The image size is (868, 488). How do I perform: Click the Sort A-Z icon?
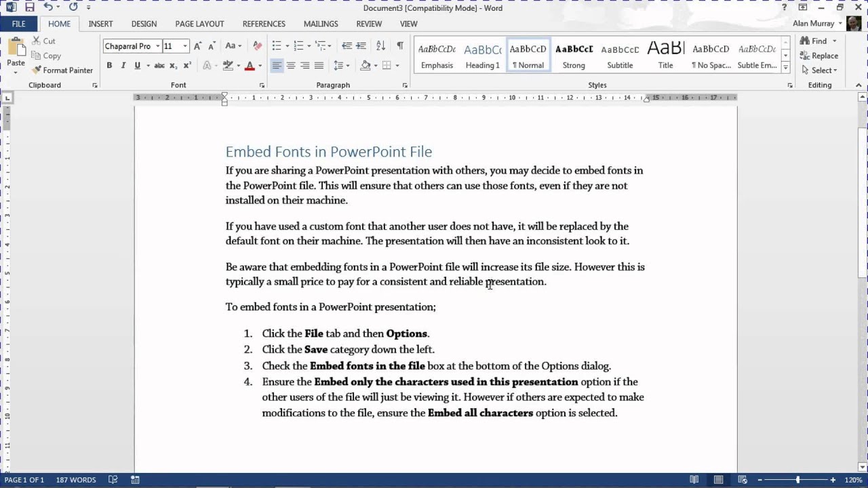380,46
